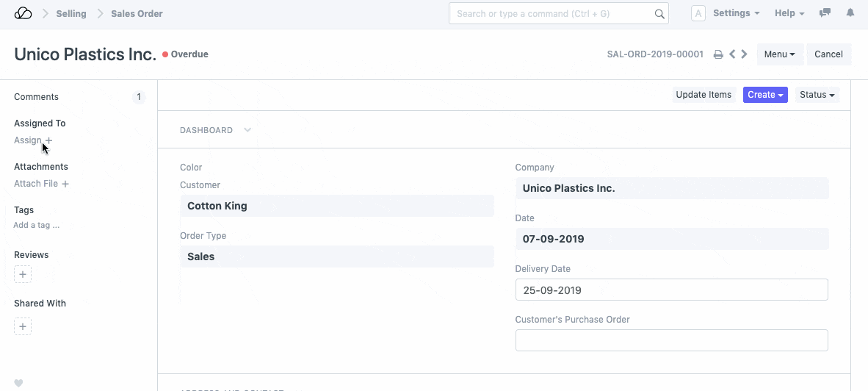Click the Delivery Date field
The height and width of the screenshot is (391, 868).
pos(671,290)
